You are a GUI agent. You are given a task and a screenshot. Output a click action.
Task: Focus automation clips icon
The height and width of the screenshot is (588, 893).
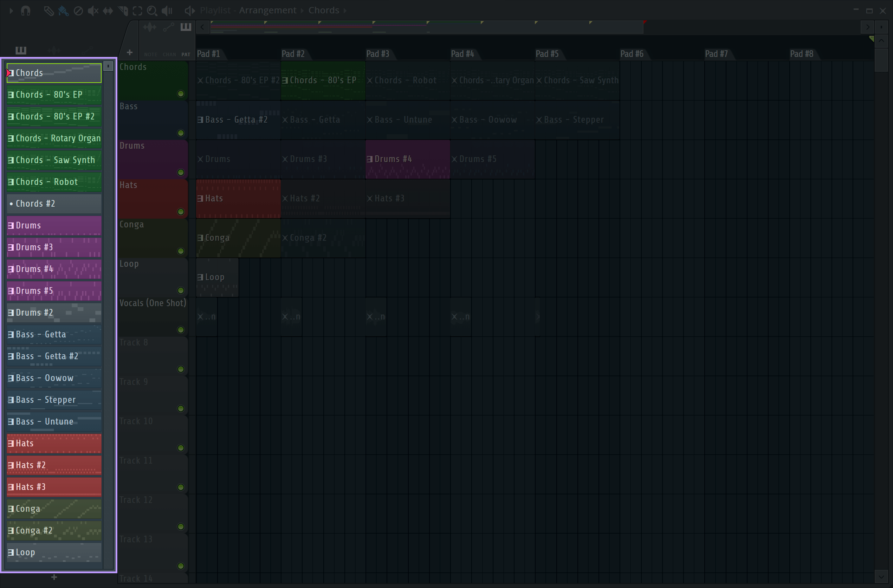tap(168, 27)
